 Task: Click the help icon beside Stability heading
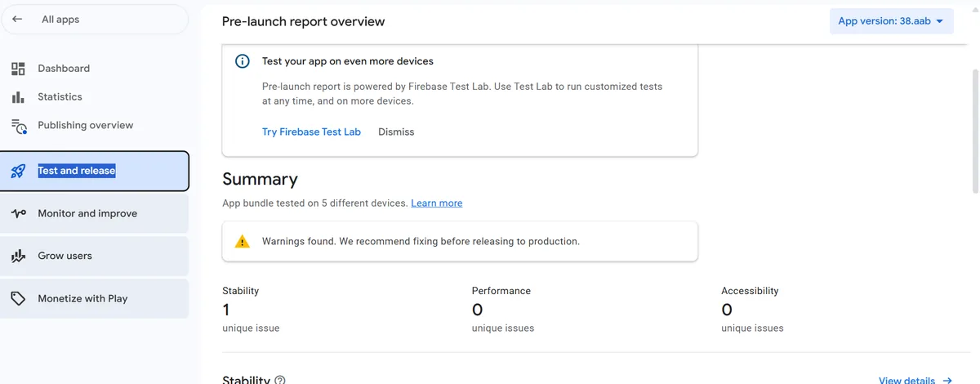coord(280,380)
